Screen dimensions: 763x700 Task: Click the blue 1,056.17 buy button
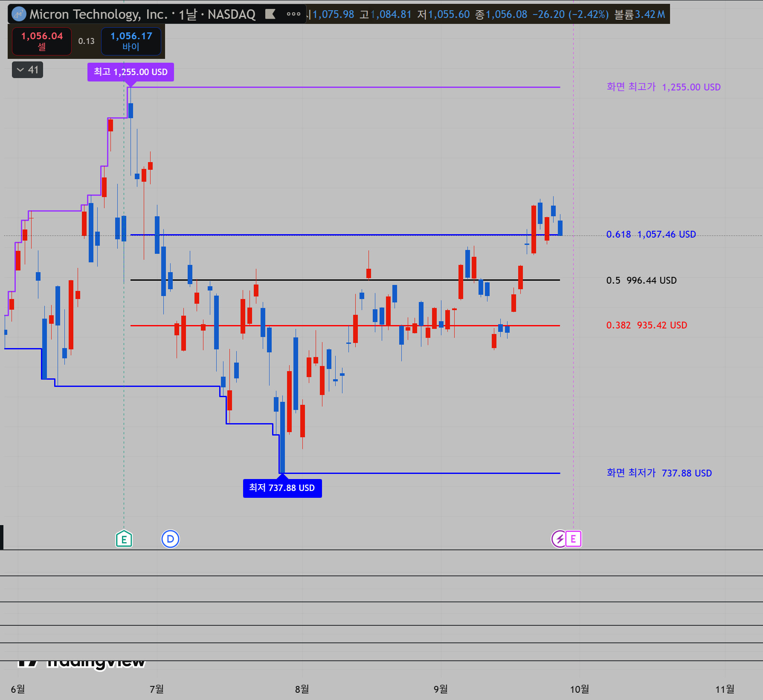[131, 41]
